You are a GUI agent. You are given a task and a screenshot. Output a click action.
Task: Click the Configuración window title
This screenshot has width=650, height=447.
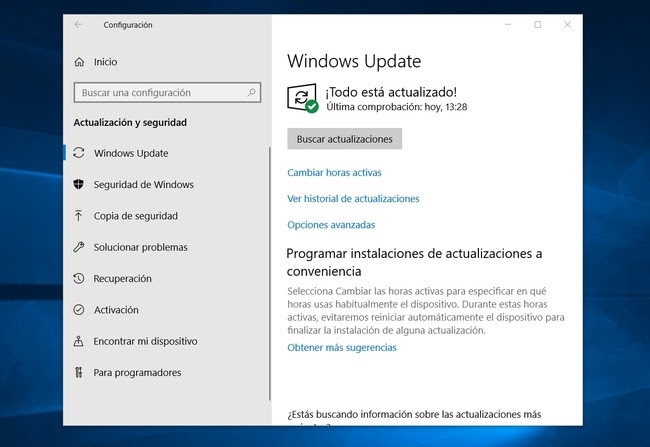point(128,25)
